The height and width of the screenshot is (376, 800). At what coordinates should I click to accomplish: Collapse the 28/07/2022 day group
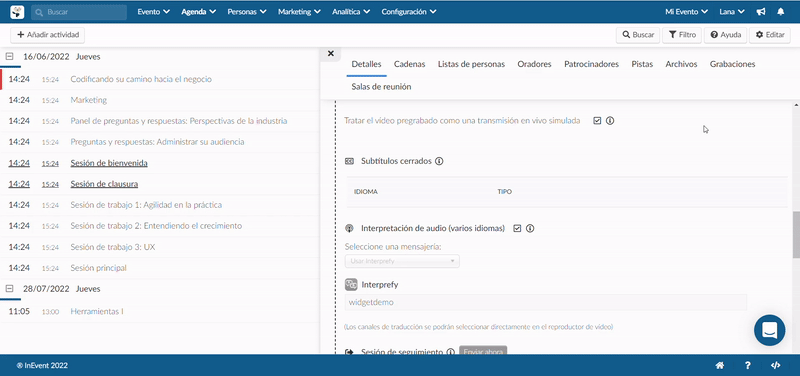[x=9, y=289]
